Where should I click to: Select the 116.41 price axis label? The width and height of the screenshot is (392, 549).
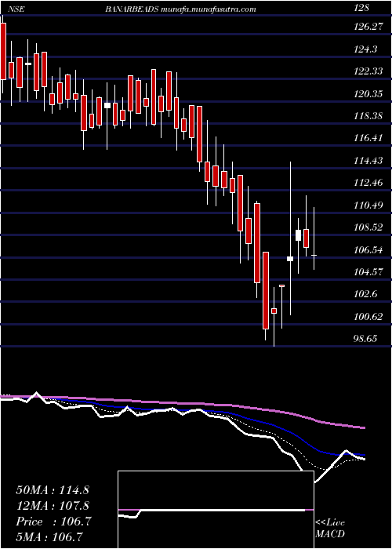[367, 138]
